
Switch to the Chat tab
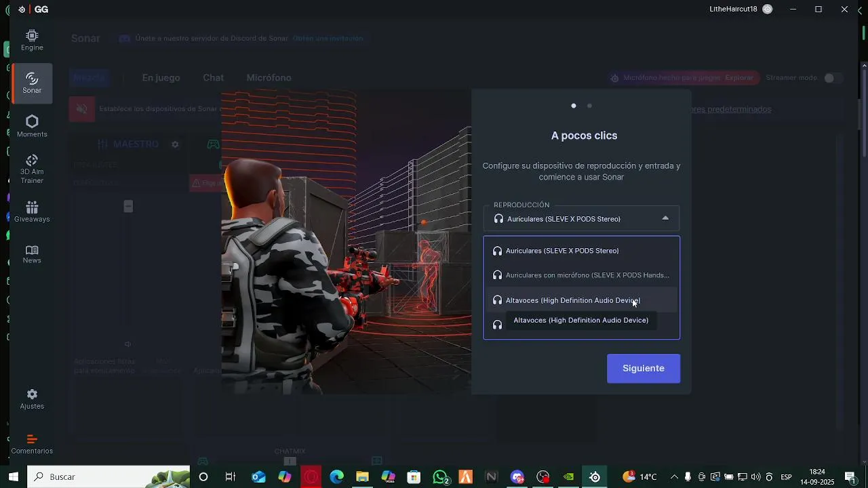(213, 78)
